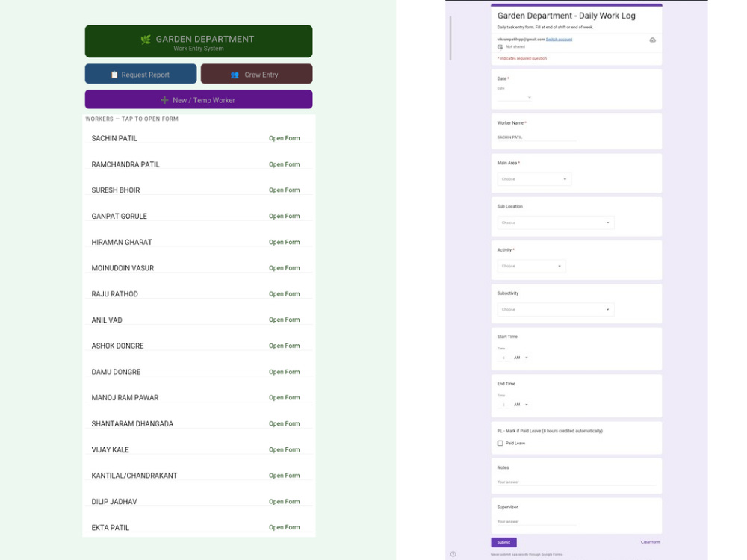
Task: Click the cloud save status icon
Action: tap(653, 40)
